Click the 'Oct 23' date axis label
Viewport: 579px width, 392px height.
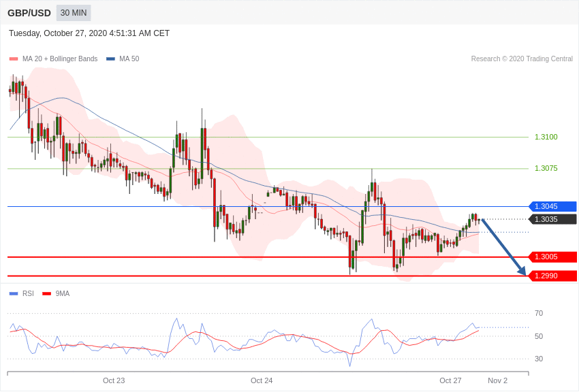114,380
